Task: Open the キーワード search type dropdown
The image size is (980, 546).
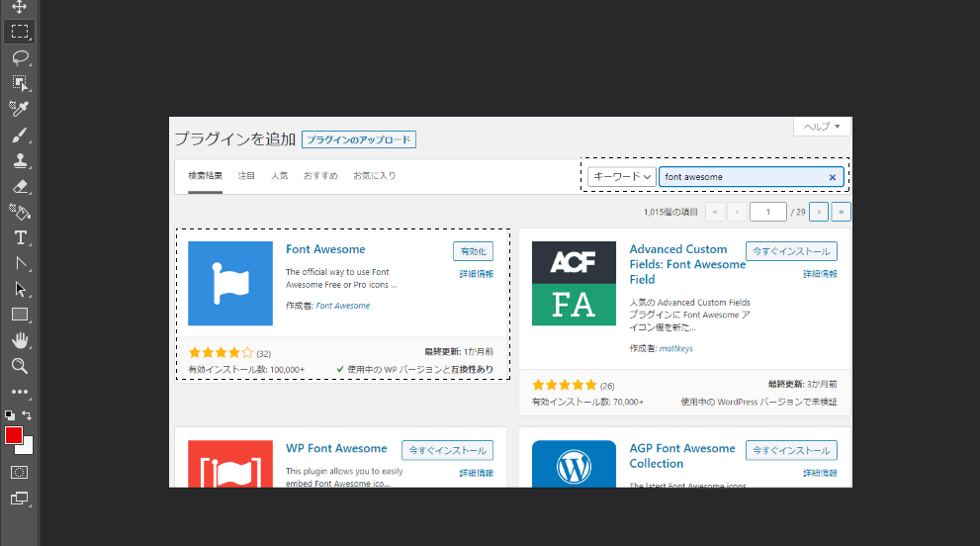Action: [x=622, y=177]
